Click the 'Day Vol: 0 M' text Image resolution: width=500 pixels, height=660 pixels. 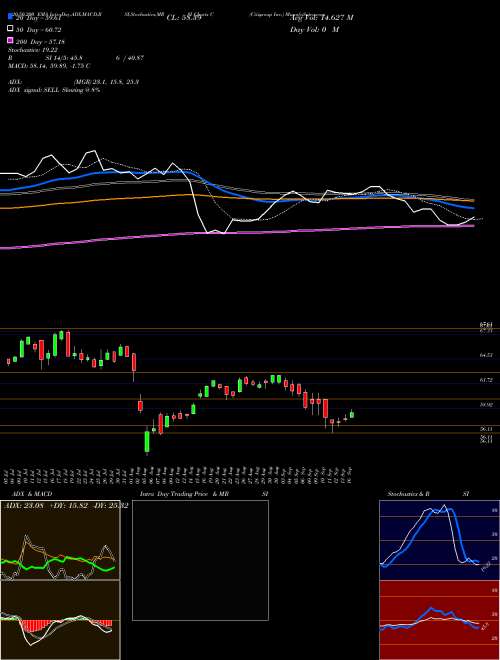[x=314, y=30]
